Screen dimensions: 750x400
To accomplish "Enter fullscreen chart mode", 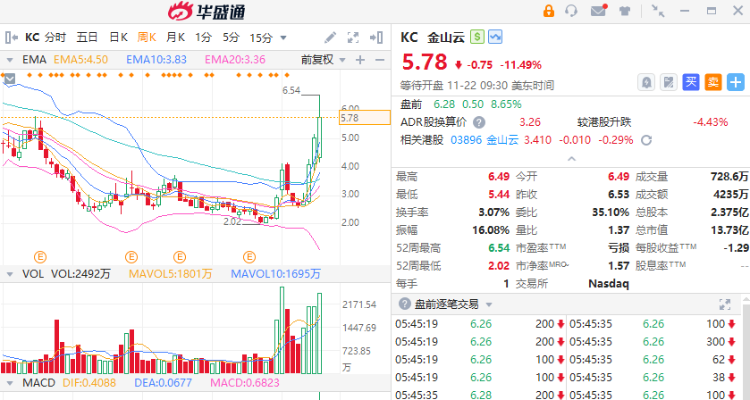I will click(x=353, y=37).
